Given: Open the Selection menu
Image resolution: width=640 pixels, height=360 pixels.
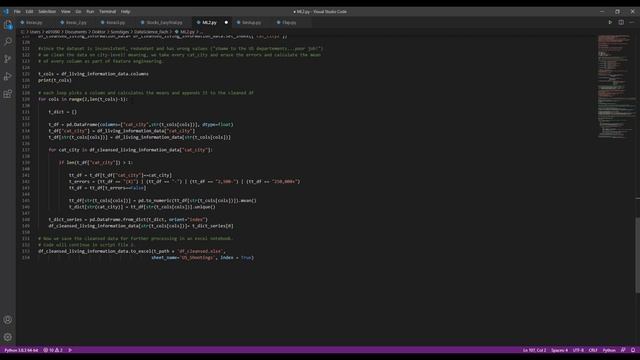Looking at the screenshot, I should 47,11.
